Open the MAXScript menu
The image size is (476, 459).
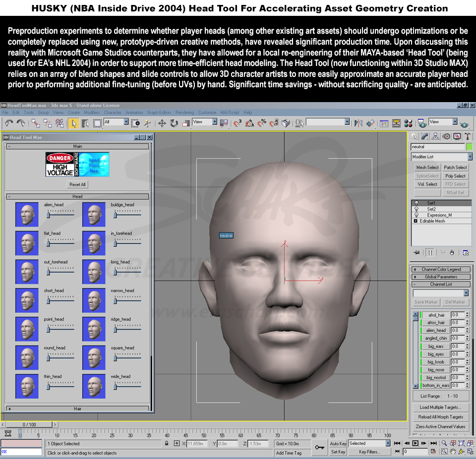click(230, 113)
